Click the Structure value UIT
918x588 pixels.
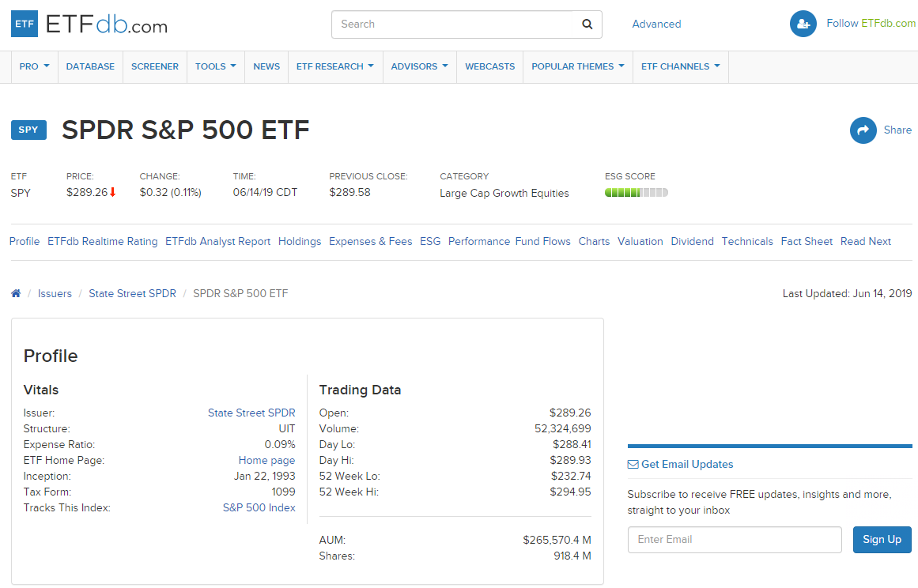pyautogui.click(x=287, y=429)
